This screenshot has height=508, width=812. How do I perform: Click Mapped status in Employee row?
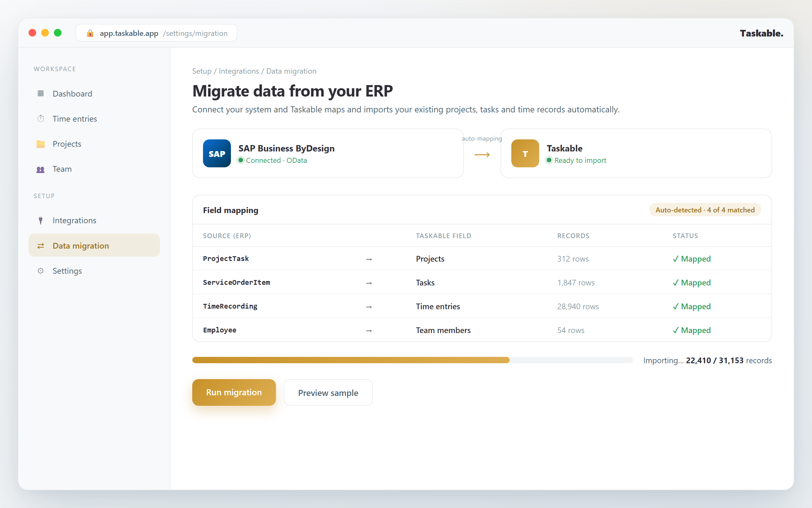(x=691, y=330)
